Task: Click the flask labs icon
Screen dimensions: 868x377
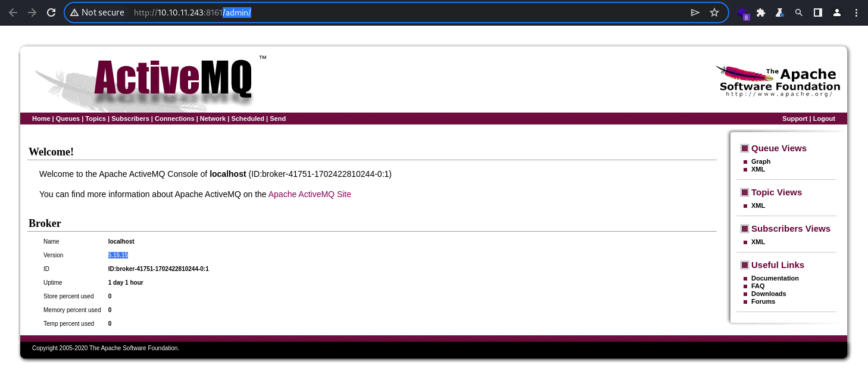Action: tap(779, 13)
